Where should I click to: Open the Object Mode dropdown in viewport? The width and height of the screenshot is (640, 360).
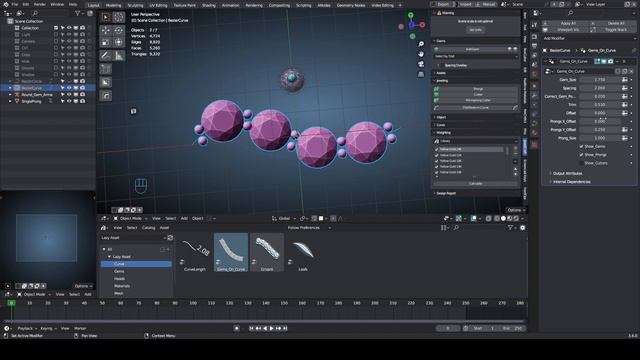(130, 218)
